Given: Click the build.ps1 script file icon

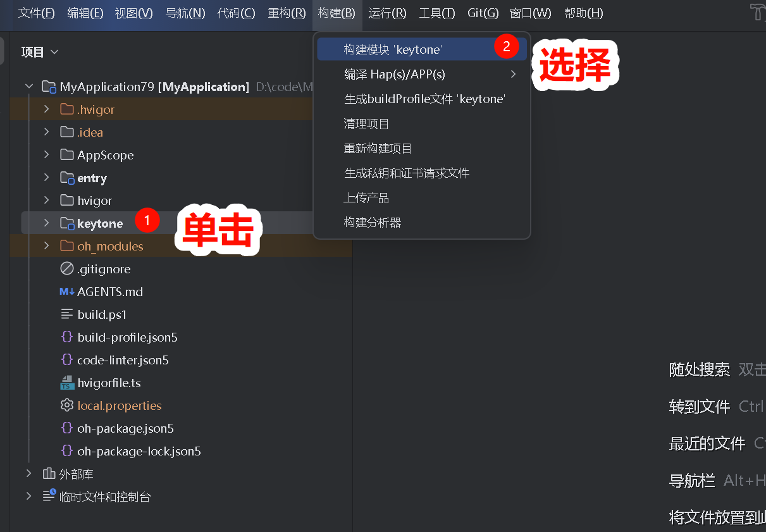Looking at the screenshot, I should [67, 314].
